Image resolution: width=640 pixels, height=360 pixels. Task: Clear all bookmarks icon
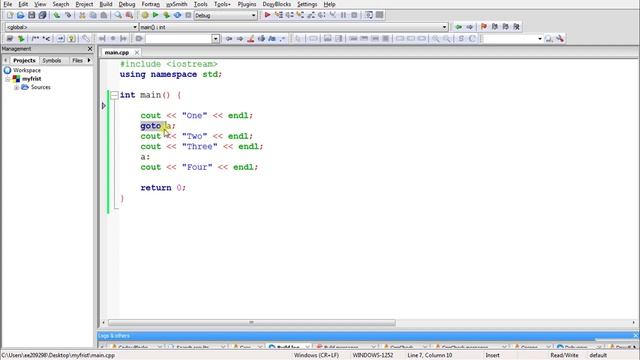pos(517,27)
